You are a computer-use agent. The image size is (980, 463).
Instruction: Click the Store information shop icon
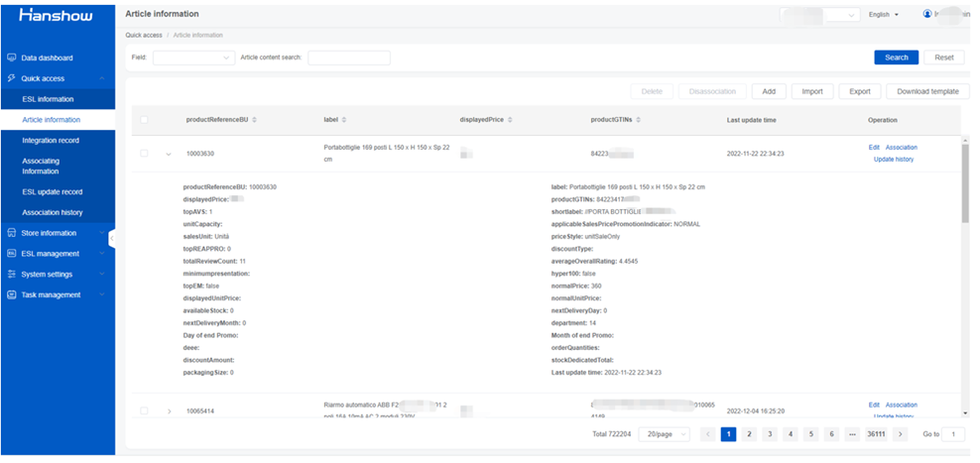tap(11, 233)
